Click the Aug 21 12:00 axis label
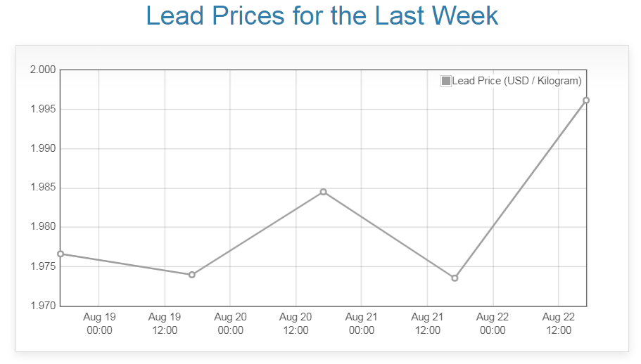The height and width of the screenshot is (364, 641). pyautogui.click(x=427, y=323)
